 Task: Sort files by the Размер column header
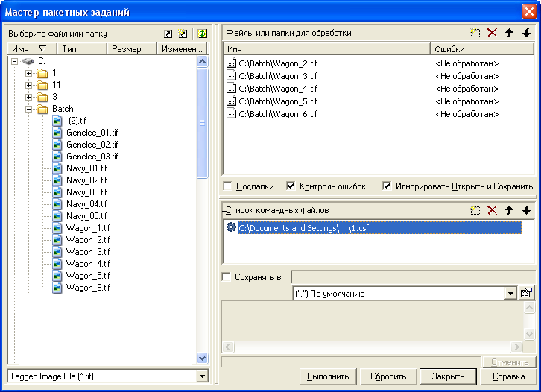click(x=130, y=49)
